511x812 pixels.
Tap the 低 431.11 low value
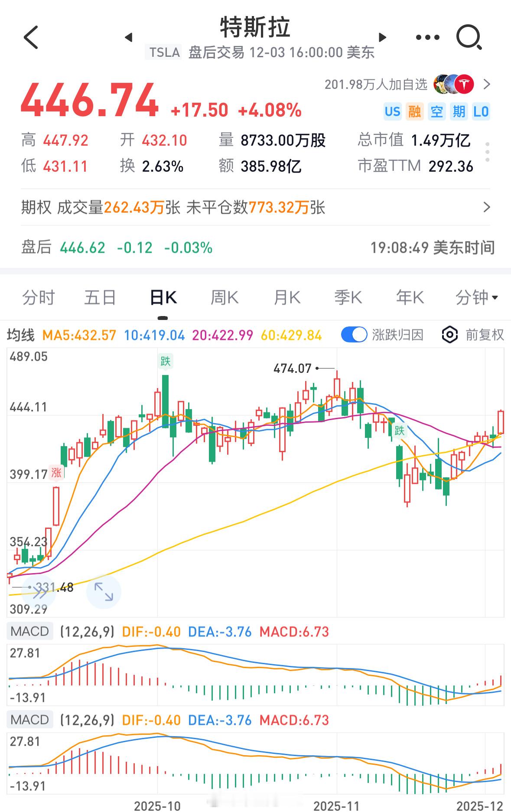click(54, 166)
